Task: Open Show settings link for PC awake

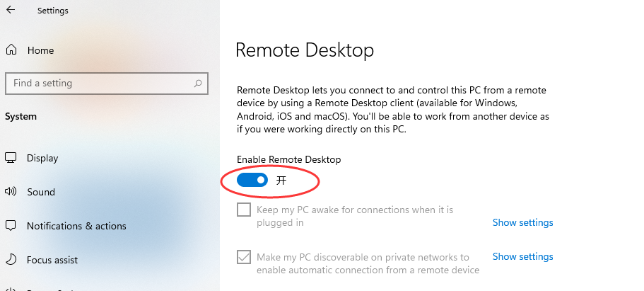Action: [522, 222]
